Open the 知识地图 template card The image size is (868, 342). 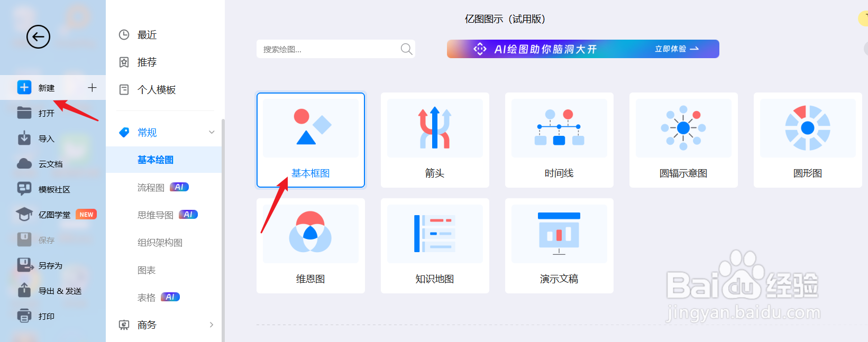(435, 246)
